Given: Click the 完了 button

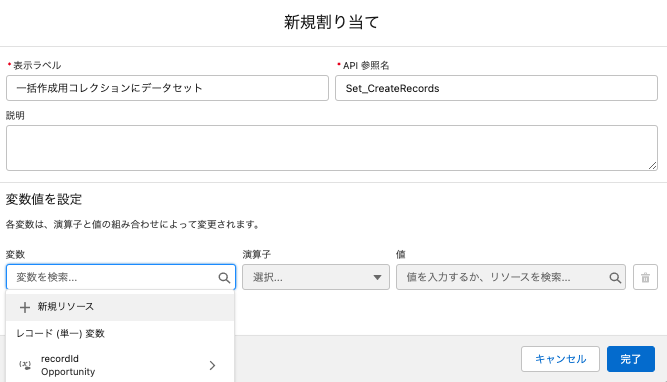Looking at the screenshot, I should click(630, 359).
